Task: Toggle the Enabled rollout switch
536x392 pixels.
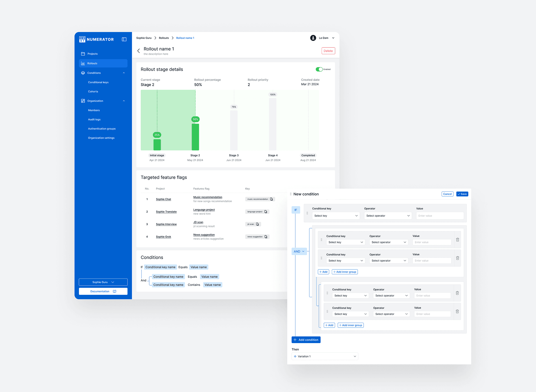Action: 319,69
